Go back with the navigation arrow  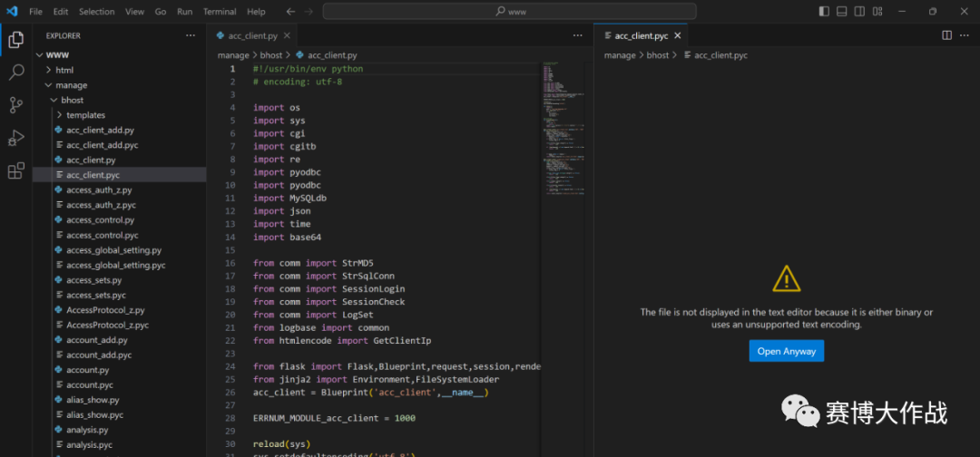click(290, 11)
